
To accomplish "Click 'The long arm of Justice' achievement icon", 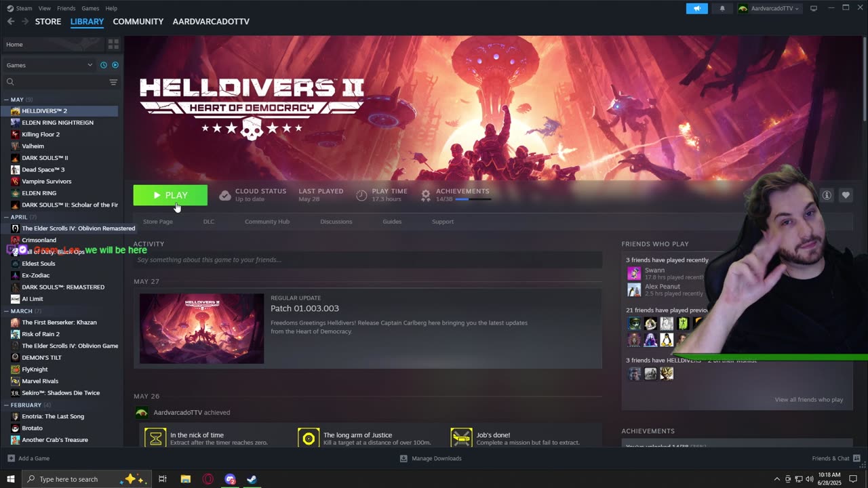I will [x=309, y=439].
